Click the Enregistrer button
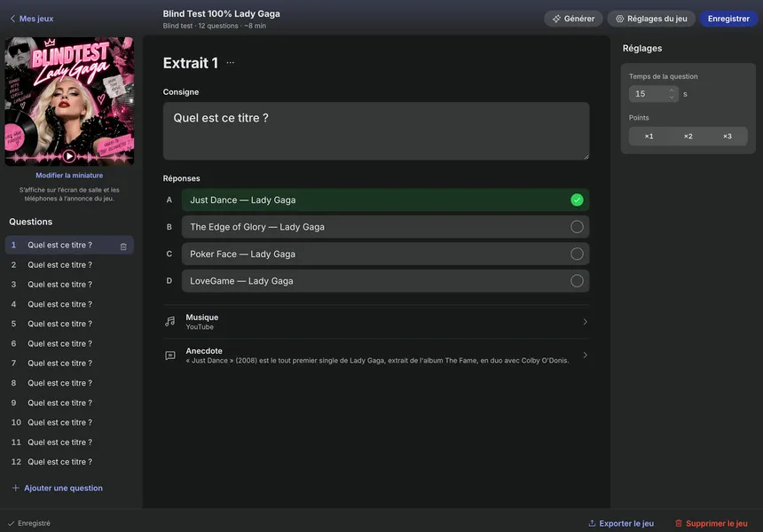Image resolution: width=763 pixels, height=532 pixels. coord(728,19)
